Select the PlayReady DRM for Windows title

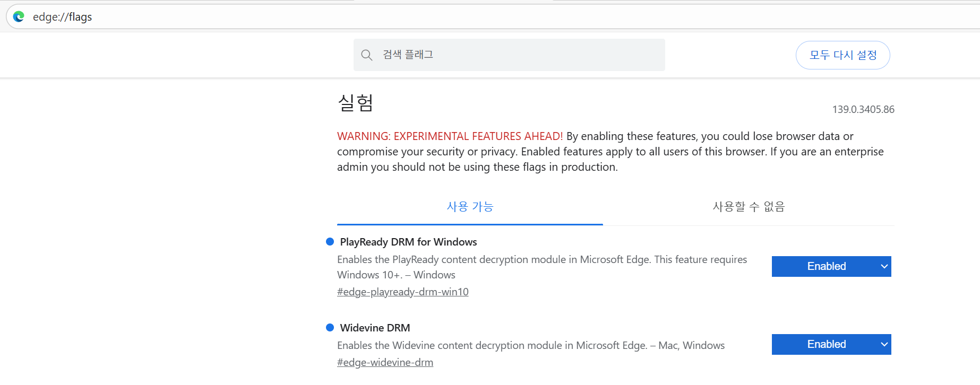[x=408, y=242]
